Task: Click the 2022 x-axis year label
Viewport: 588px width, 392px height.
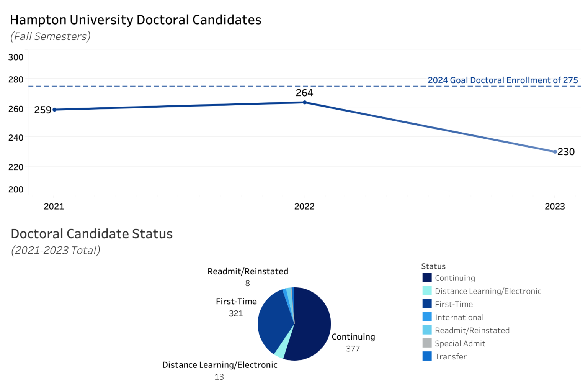Action: click(x=304, y=207)
